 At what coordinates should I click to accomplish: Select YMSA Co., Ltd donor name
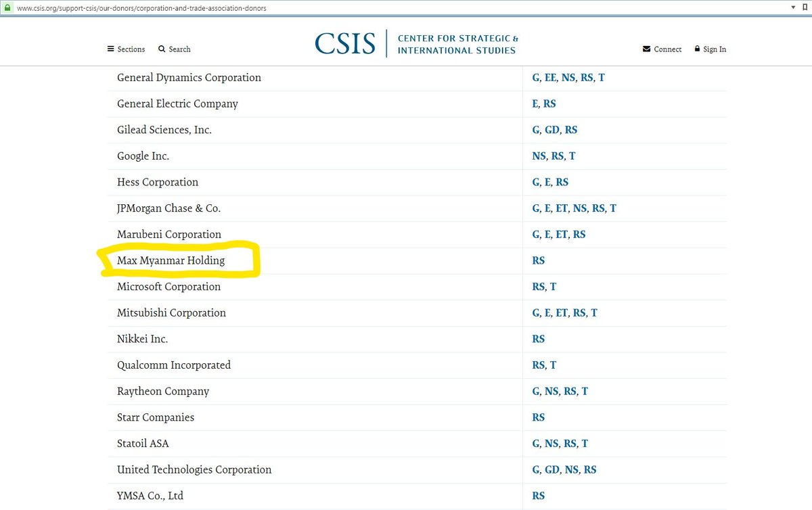[x=150, y=496]
